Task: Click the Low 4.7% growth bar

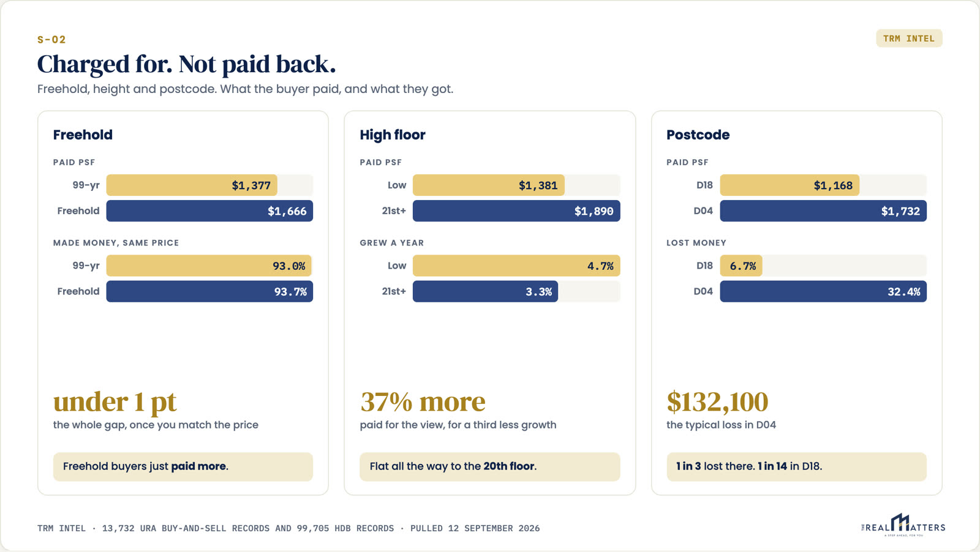Action: point(516,266)
